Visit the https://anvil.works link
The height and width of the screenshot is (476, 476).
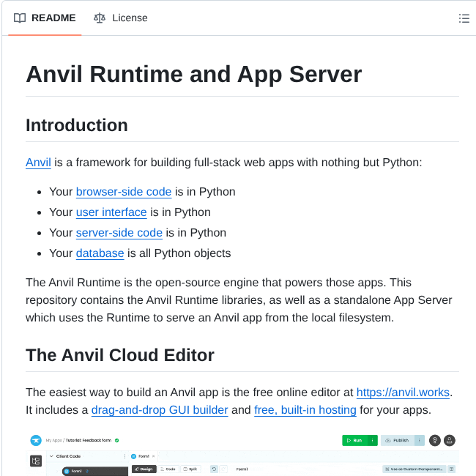[x=403, y=393]
